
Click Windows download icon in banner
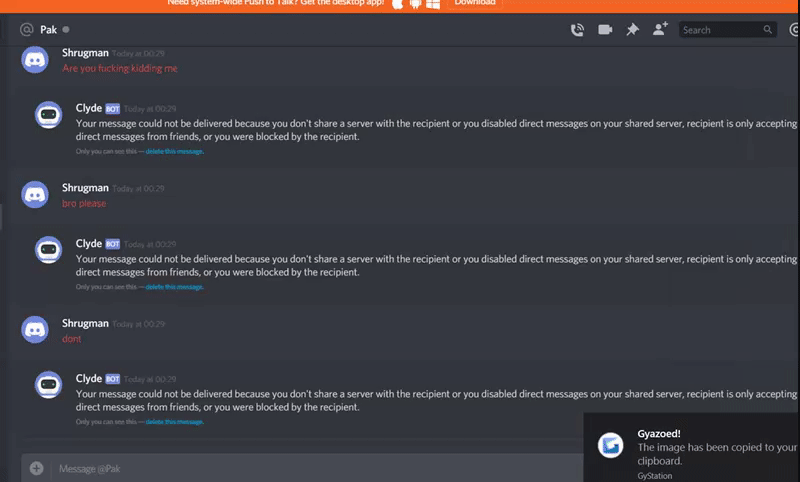[433, 4]
